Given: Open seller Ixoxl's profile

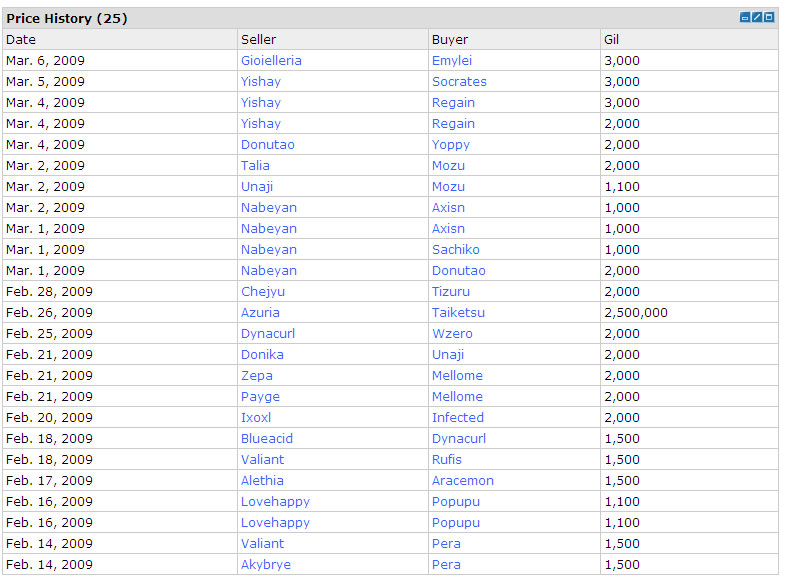Looking at the screenshot, I should 256,417.
